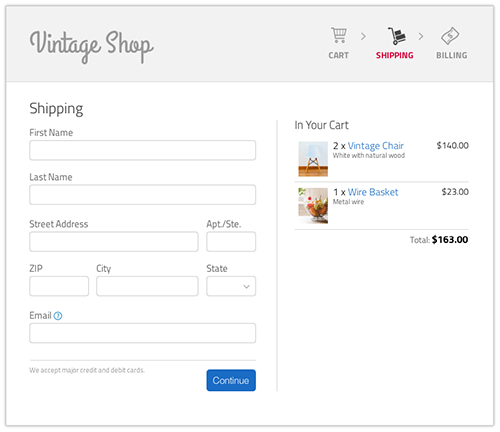500x432 pixels.
Task: Focus the Email field
Action: (142, 333)
